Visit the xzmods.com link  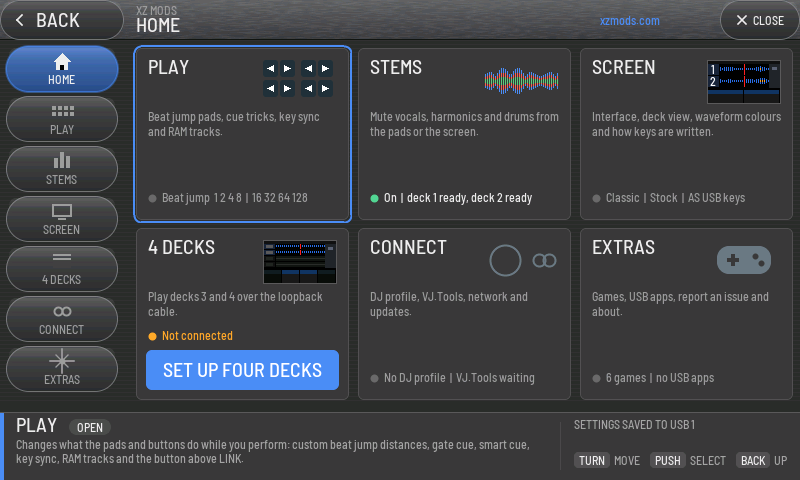[630, 21]
